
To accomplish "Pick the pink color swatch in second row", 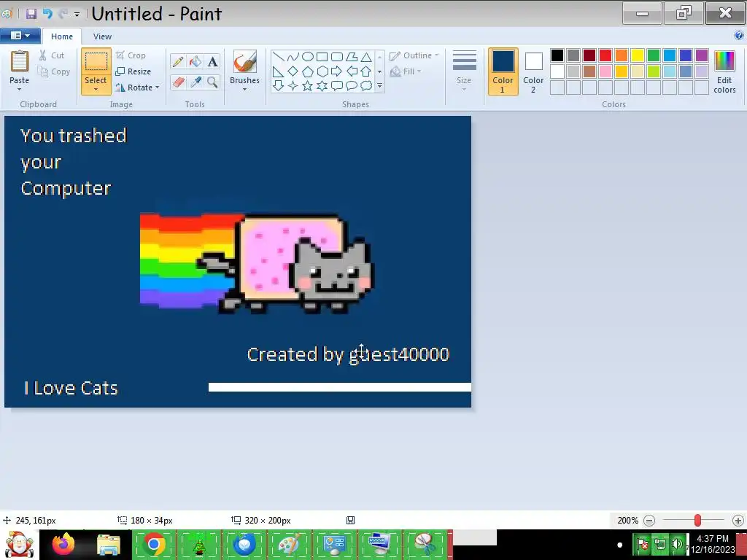I will click(x=605, y=71).
